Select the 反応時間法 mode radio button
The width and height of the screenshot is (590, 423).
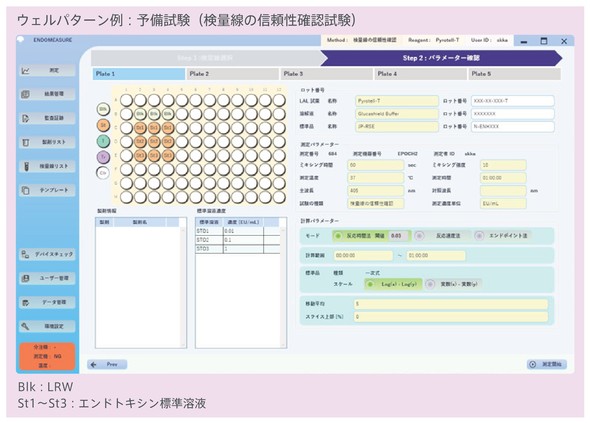pyautogui.click(x=338, y=236)
